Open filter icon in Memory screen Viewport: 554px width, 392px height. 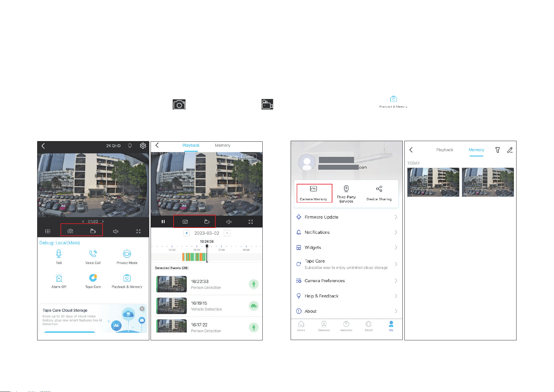(x=498, y=150)
